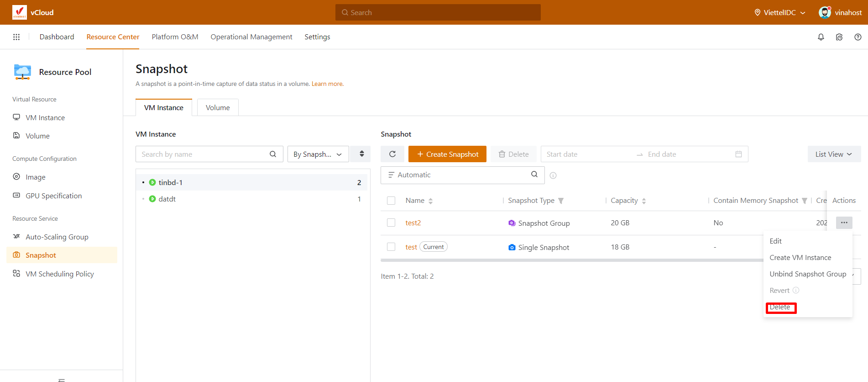
Task: Click the notification bell icon
Action: click(x=821, y=37)
